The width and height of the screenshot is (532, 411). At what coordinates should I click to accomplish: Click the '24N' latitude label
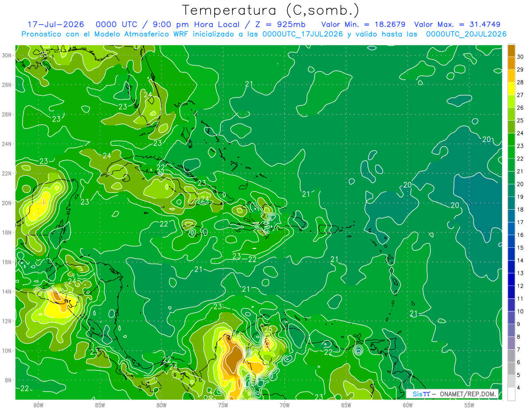pyautogui.click(x=7, y=144)
